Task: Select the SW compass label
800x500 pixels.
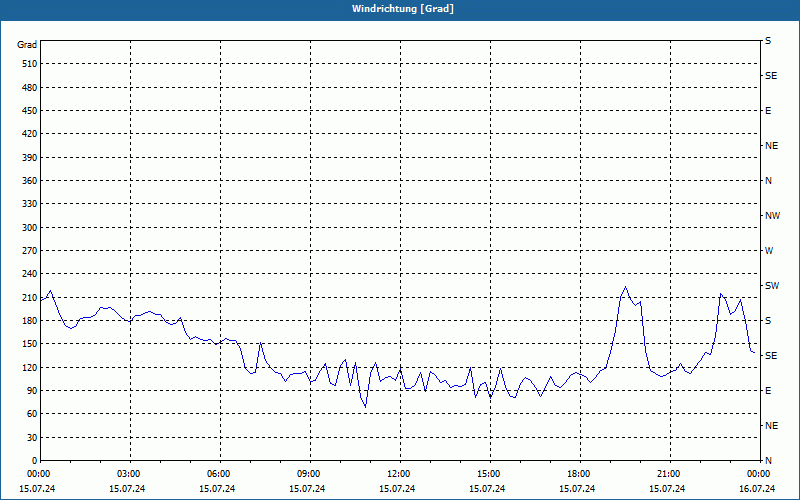Action: [772, 286]
